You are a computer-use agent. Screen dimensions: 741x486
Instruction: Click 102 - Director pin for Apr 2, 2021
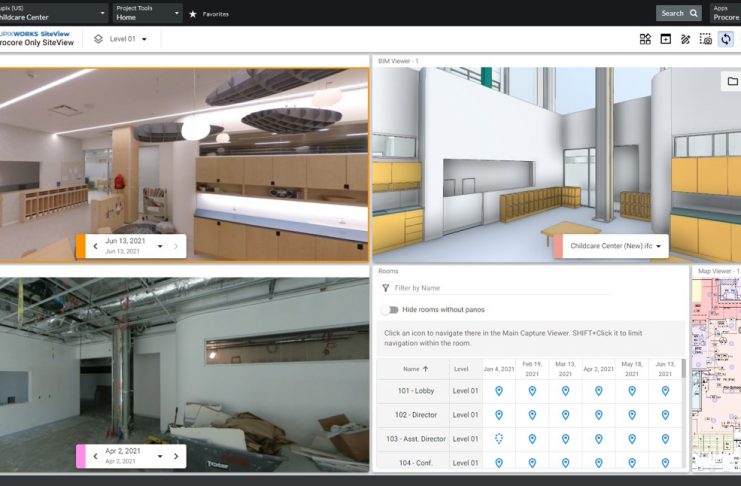pos(598,414)
